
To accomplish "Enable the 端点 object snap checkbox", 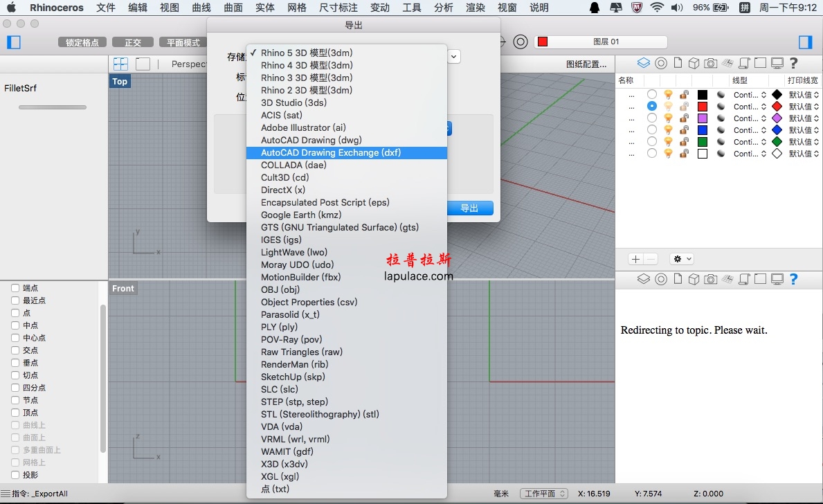I will pos(15,288).
